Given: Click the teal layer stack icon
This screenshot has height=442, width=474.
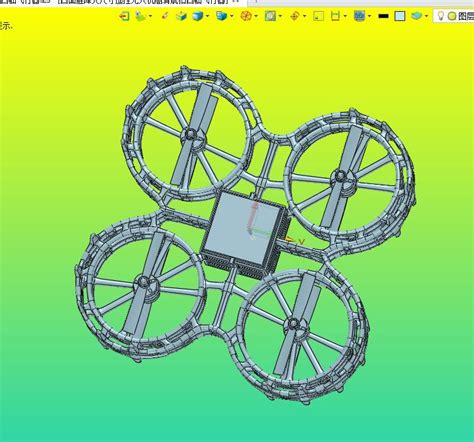Looking at the screenshot, I should pyautogui.click(x=416, y=16).
